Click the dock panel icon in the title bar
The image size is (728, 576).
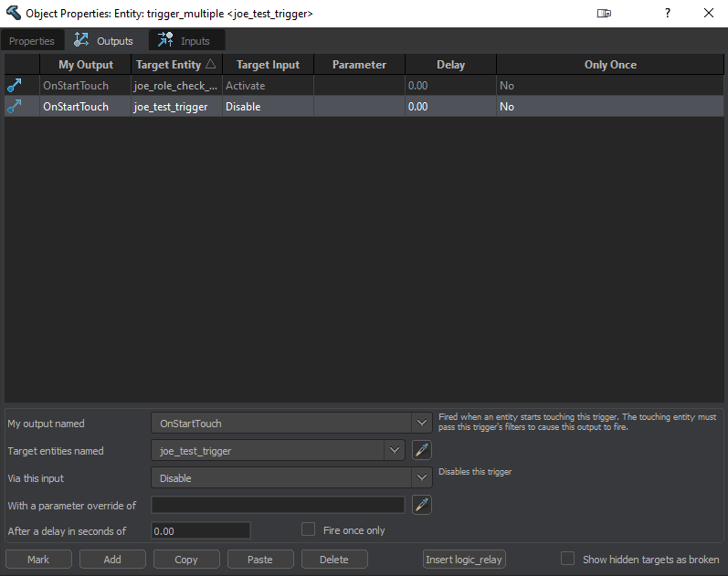pos(605,14)
